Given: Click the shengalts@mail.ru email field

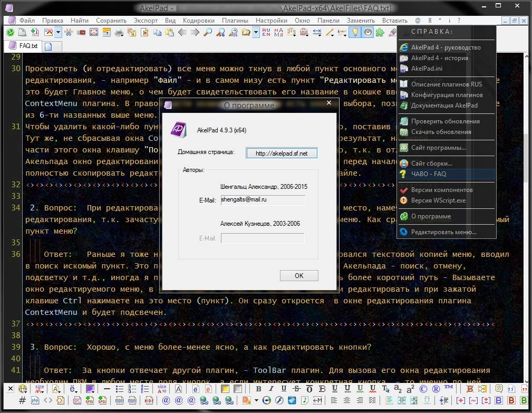Looking at the screenshot, I should 263,200.
